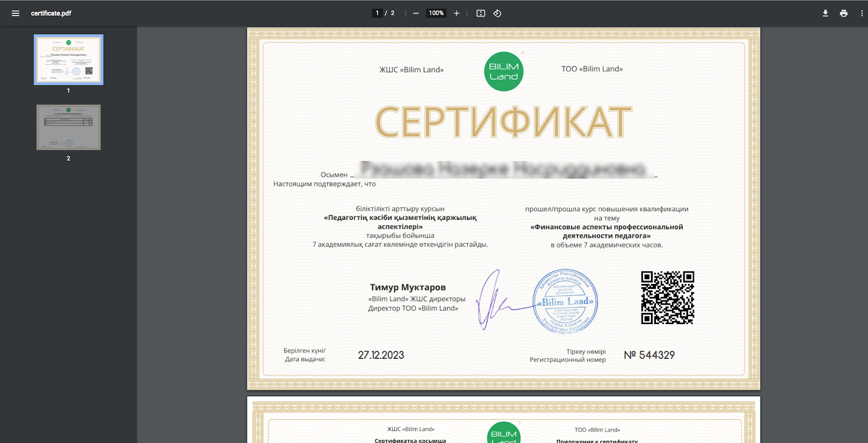Click the zoom out minus button

416,13
